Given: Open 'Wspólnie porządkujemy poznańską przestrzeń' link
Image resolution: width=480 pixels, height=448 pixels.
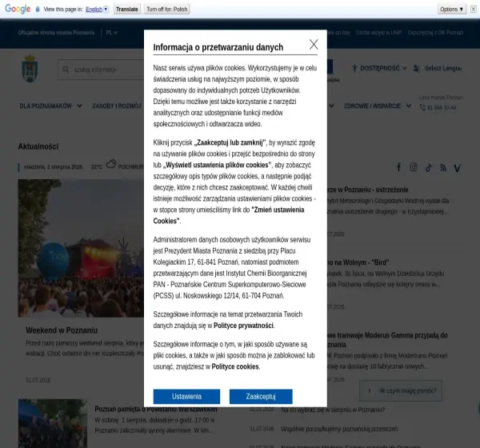Looking at the screenshot, I should [x=339, y=429].
